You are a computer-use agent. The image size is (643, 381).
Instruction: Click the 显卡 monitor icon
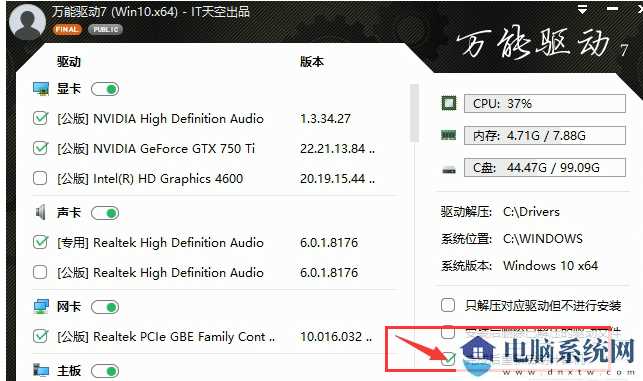coord(41,89)
